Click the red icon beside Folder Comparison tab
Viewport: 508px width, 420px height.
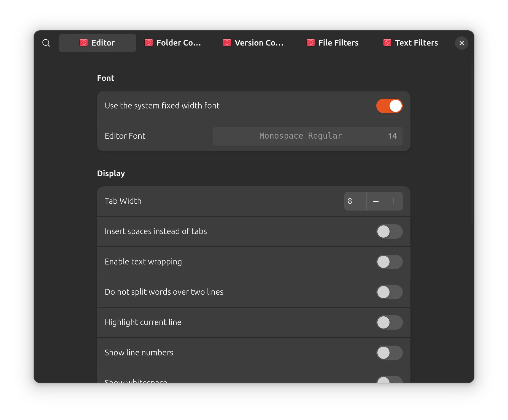coord(149,43)
